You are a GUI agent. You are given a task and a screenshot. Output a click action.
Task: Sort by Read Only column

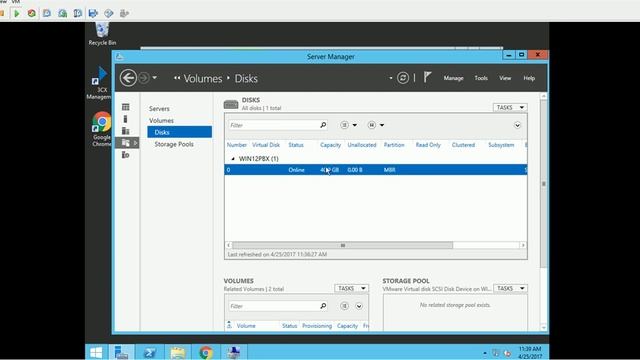point(428,145)
